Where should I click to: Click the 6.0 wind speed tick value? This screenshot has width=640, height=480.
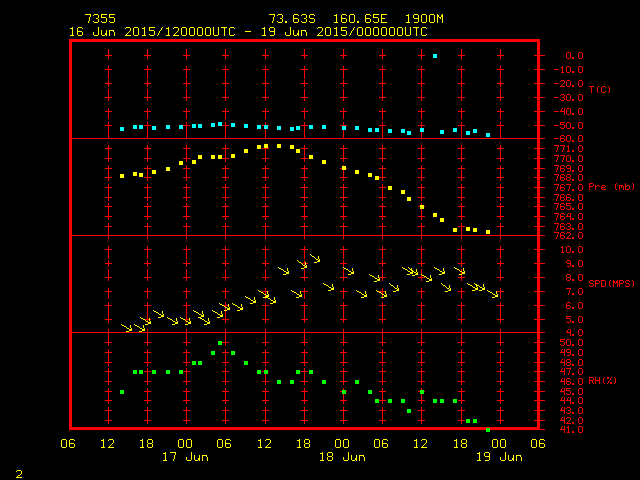pos(574,306)
